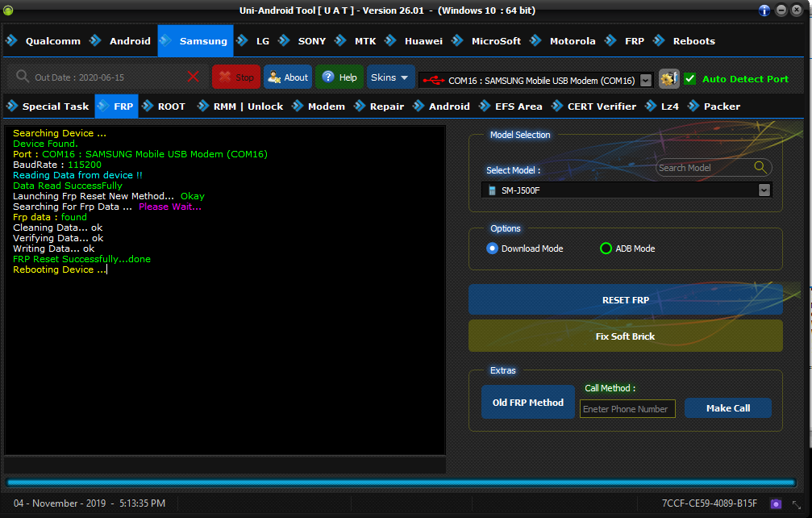Image resolution: width=812 pixels, height=518 pixels.
Task: Open the RMM | Unlock sub-tab
Action: pyautogui.click(x=241, y=107)
